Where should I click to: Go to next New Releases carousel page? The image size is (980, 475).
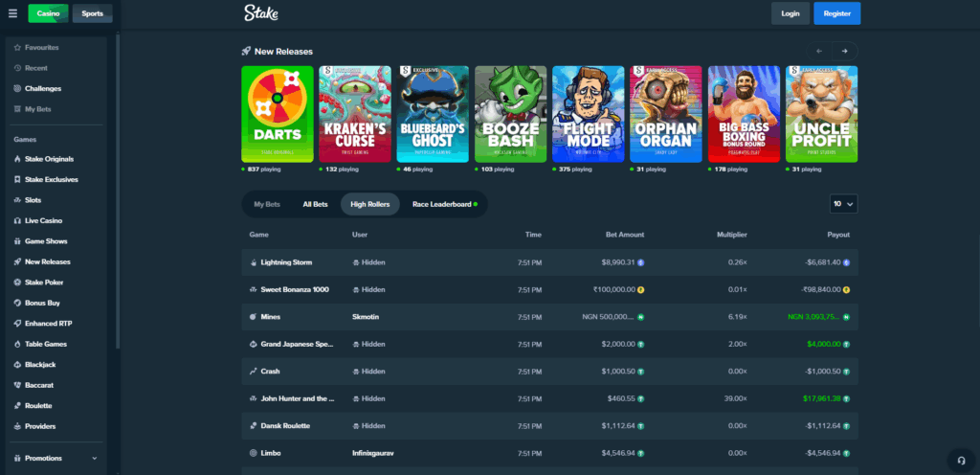point(845,52)
